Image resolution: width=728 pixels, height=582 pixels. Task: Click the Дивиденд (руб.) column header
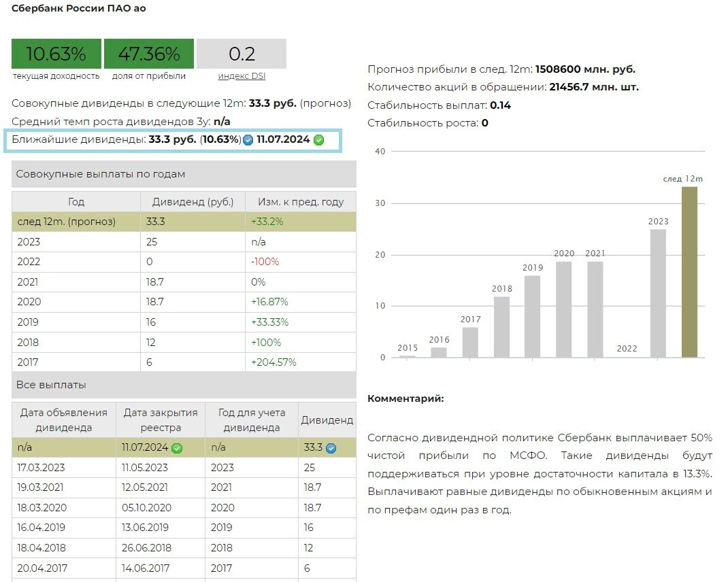tap(193, 202)
